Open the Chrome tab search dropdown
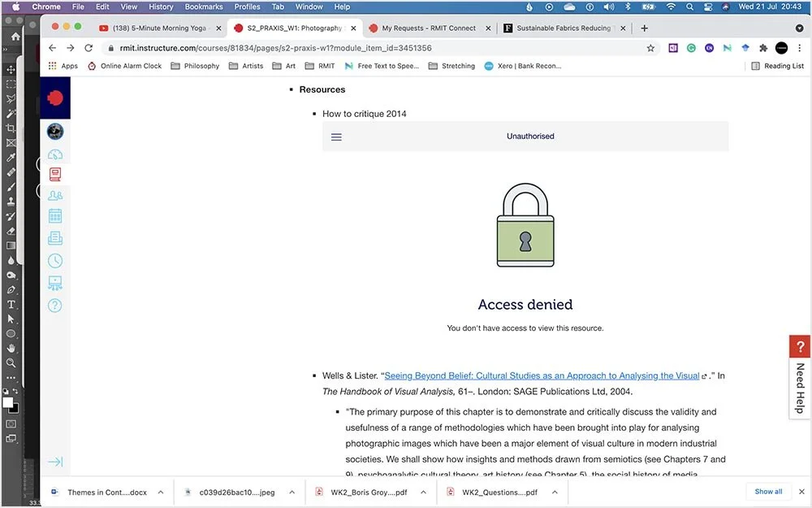Screen dimensions: 812x508 tap(799, 28)
